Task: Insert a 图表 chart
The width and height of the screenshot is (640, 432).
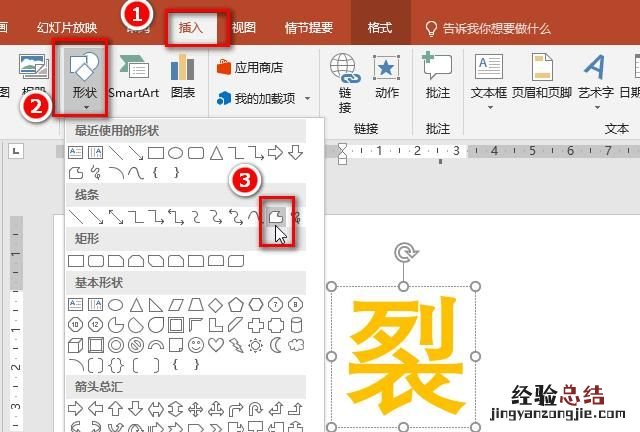Action: [182, 78]
